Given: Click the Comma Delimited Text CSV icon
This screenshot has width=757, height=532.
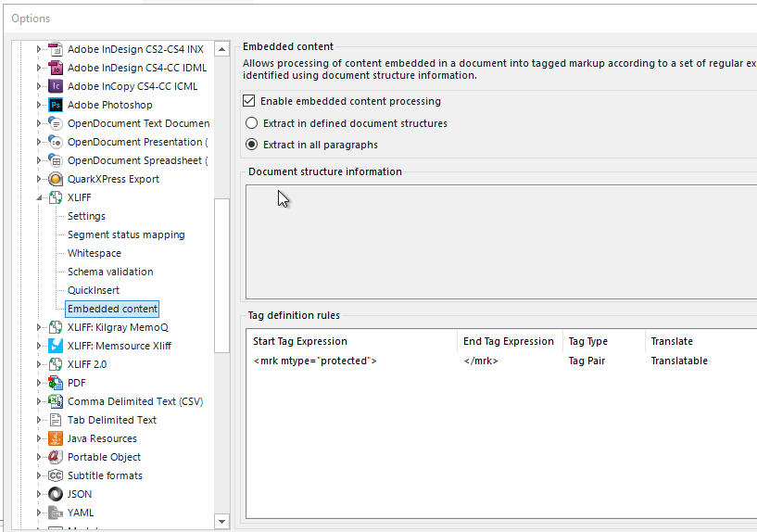Looking at the screenshot, I should tap(56, 401).
